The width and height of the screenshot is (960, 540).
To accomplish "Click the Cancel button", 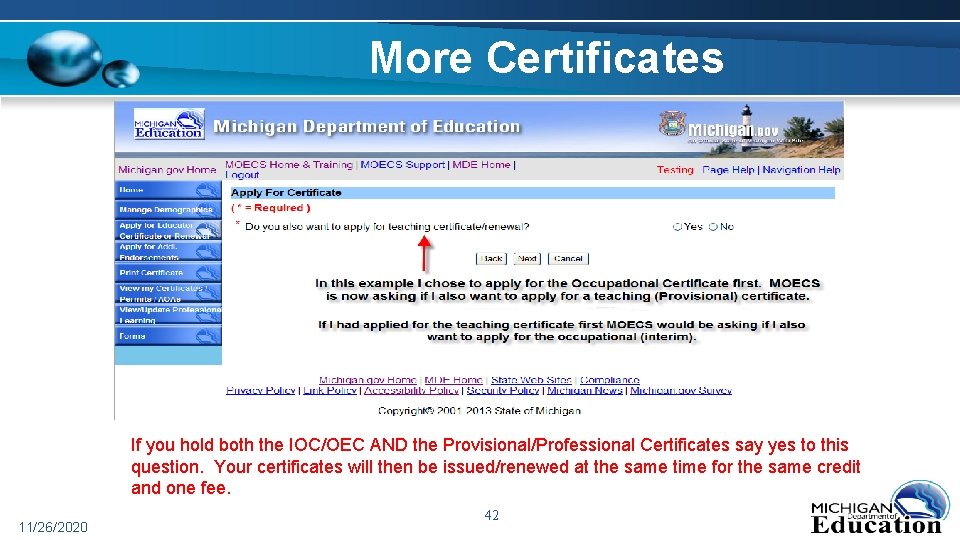I will pyautogui.click(x=568, y=258).
